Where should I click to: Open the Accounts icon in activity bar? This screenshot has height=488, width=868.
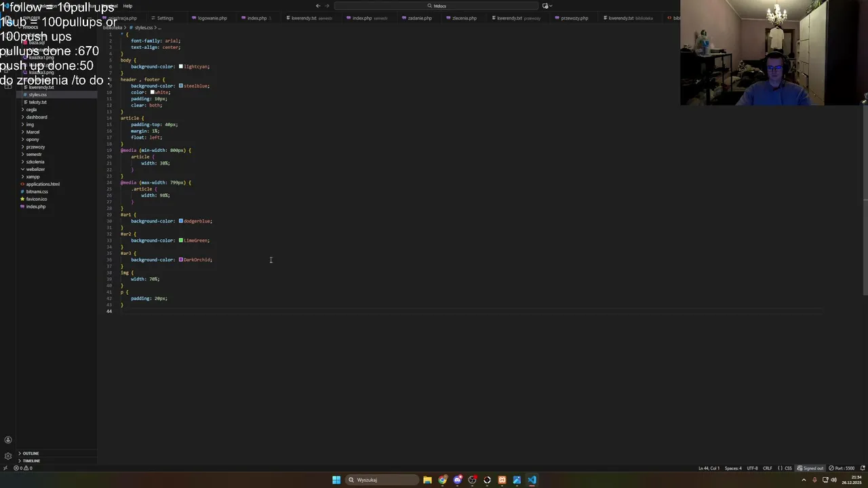coord(8,440)
